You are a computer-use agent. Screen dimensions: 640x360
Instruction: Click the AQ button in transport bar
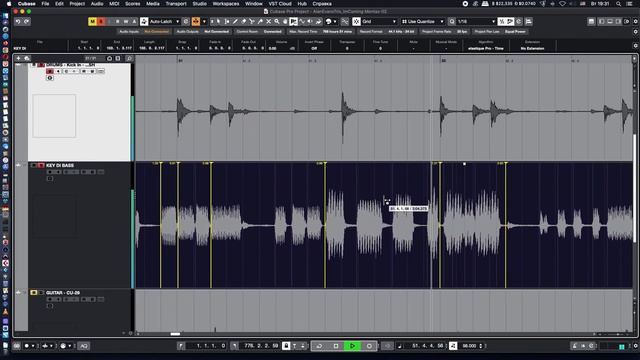pos(84,346)
